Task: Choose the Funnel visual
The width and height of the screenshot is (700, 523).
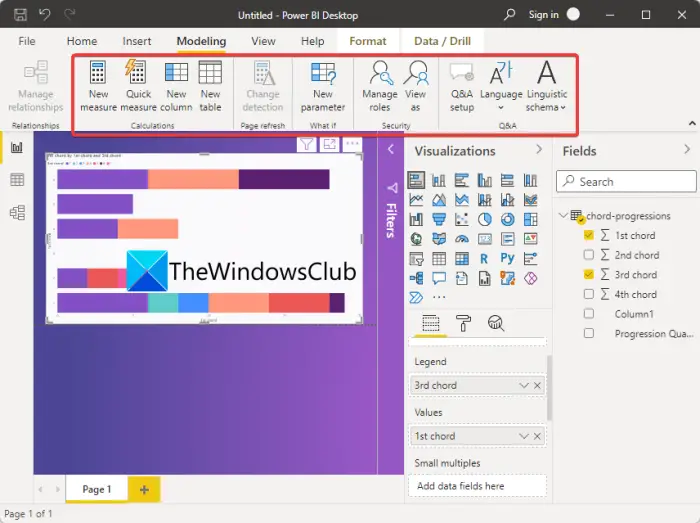Action: tap(439, 220)
